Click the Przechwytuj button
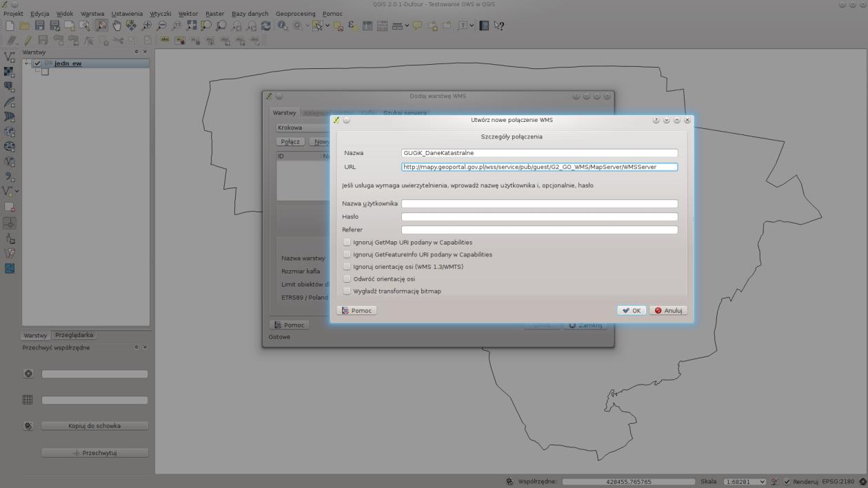Image resolution: width=868 pixels, height=488 pixels. point(94,453)
